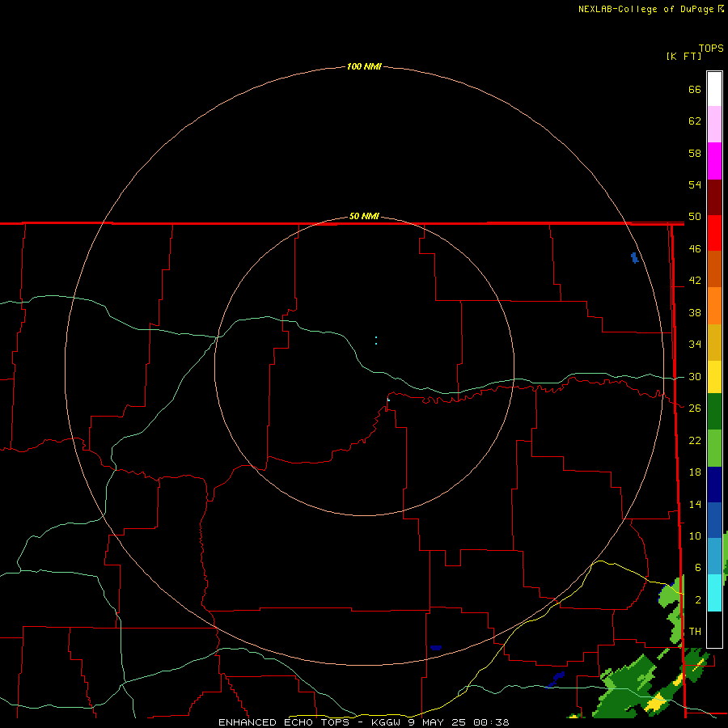The width and height of the screenshot is (728, 728).
Task: Click the '100 NMI' range ring label
Action: pyautogui.click(x=364, y=67)
